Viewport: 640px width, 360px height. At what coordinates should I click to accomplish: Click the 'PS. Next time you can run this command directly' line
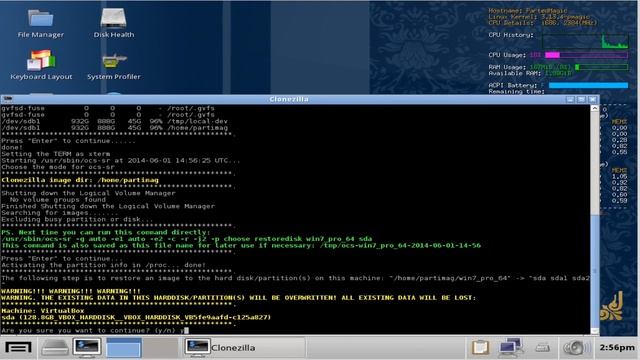click(105, 232)
